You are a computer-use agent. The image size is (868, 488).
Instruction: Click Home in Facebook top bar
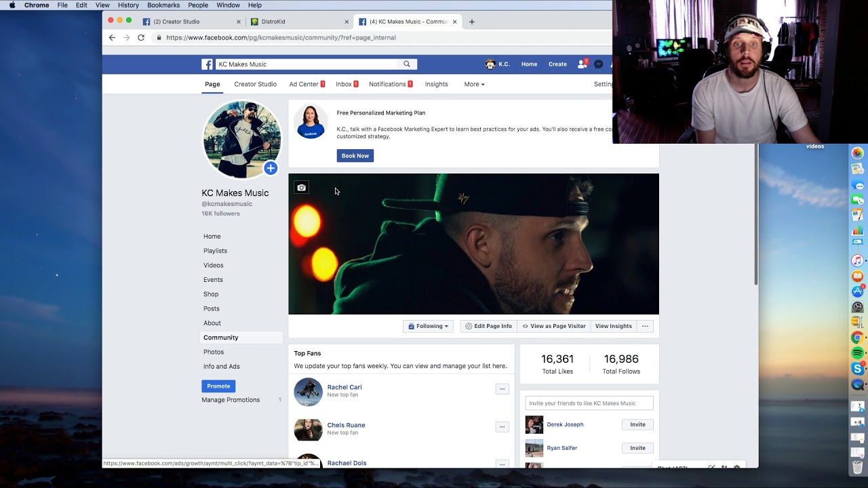point(529,64)
